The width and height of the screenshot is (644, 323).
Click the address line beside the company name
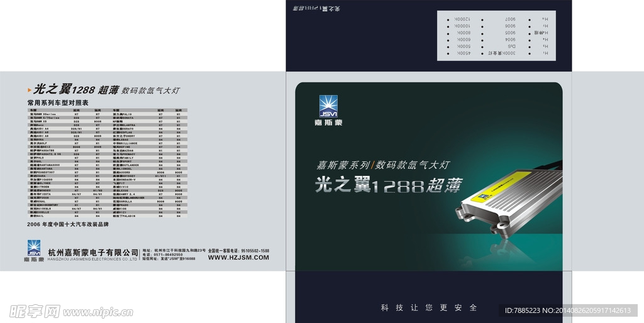[x=174, y=250]
